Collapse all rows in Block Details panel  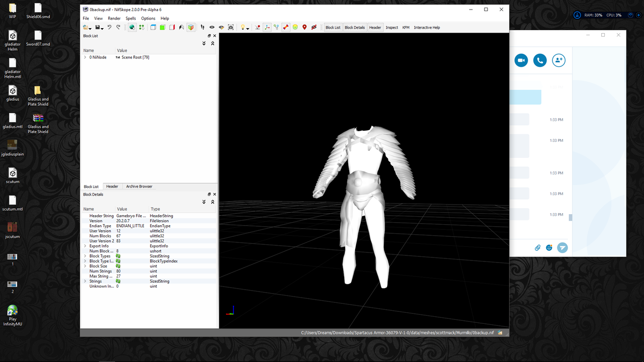coord(212,202)
